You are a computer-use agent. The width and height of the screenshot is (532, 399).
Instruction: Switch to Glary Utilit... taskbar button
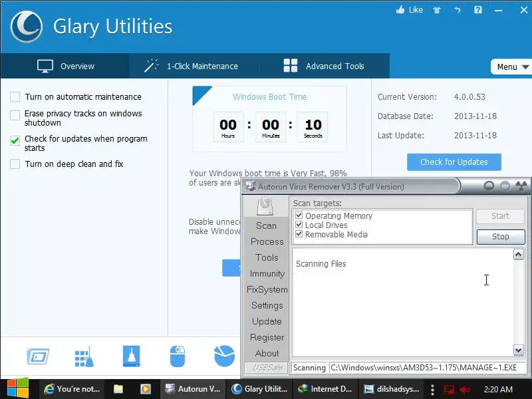pos(259,389)
